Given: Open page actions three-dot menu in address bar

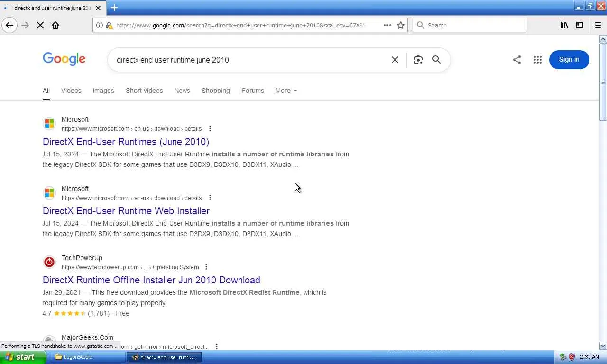Looking at the screenshot, I should tap(387, 25).
